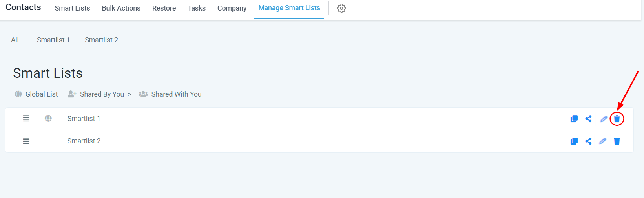Open the settings gear icon
Screen dimensions: 644x198
pyautogui.click(x=341, y=8)
